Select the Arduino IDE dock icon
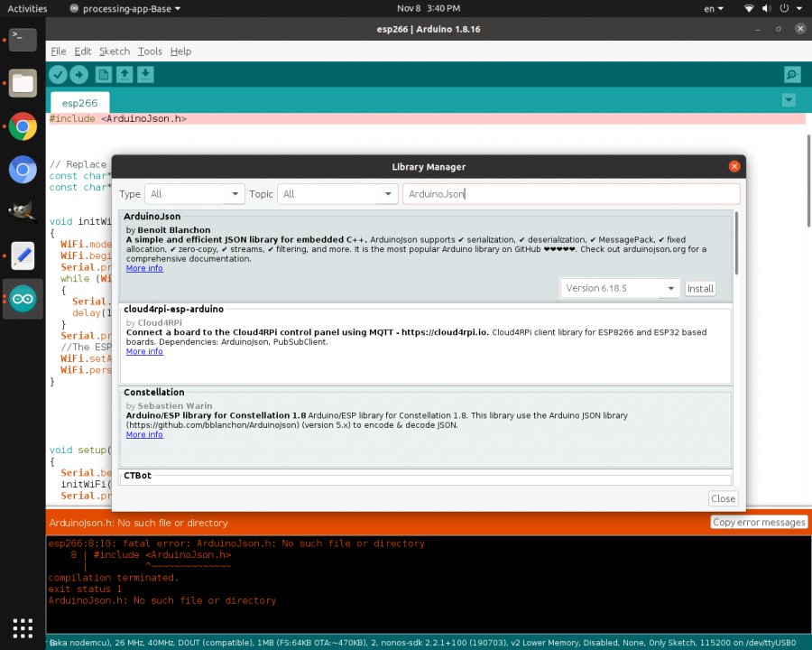The image size is (812, 650). pyautogui.click(x=23, y=299)
